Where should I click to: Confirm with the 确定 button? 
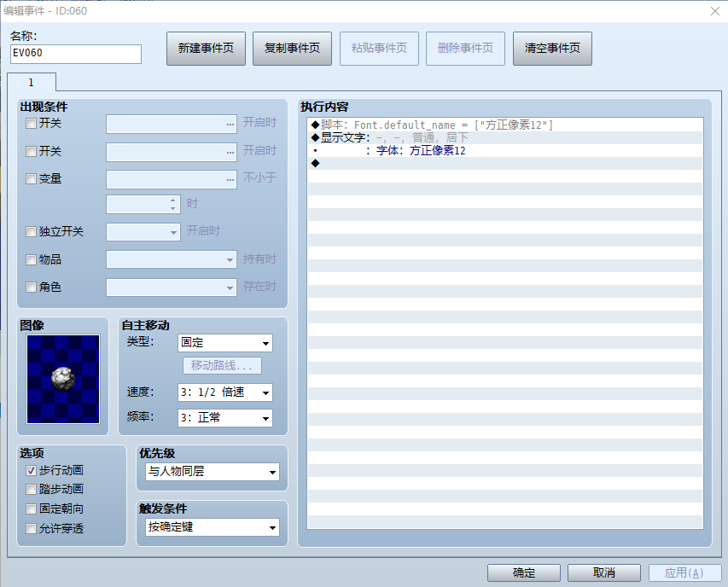pyautogui.click(x=524, y=572)
